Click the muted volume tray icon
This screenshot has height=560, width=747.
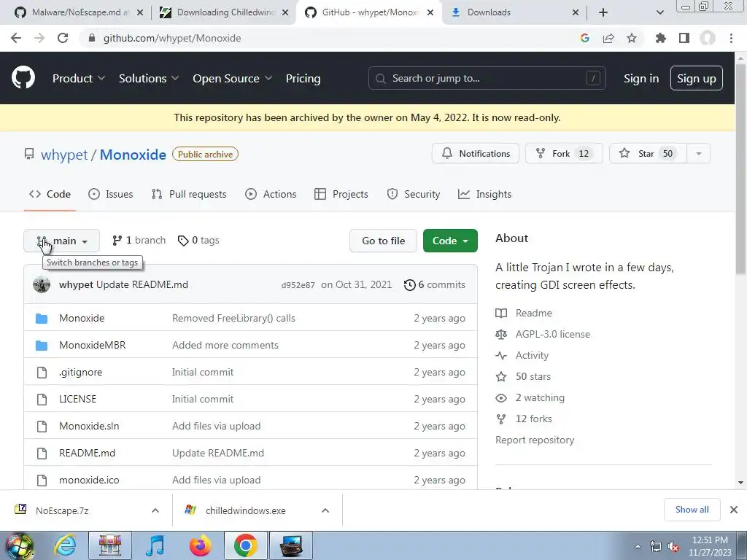673,547
